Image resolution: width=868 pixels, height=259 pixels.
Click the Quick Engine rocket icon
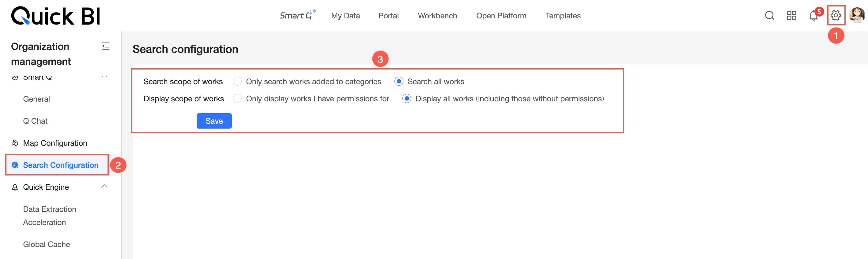point(15,187)
